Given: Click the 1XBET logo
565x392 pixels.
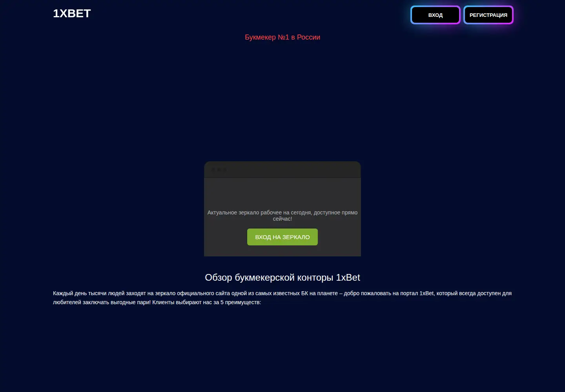Looking at the screenshot, I should (x=72, y=13).
